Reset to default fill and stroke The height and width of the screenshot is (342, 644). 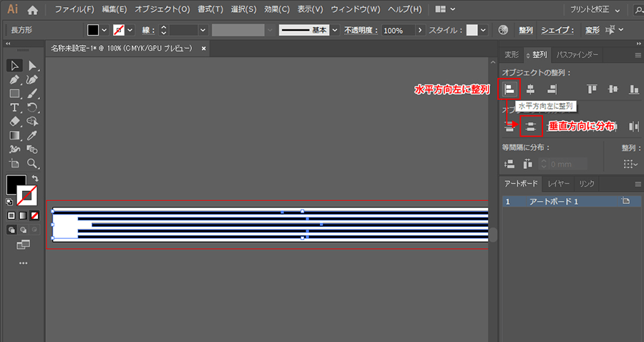[x=9, y=202]
